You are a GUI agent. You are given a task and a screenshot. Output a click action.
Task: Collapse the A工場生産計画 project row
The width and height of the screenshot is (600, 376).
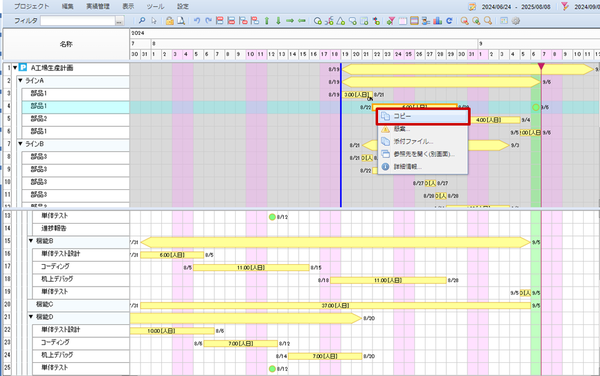pyautogui.click(x=15, y=68)
